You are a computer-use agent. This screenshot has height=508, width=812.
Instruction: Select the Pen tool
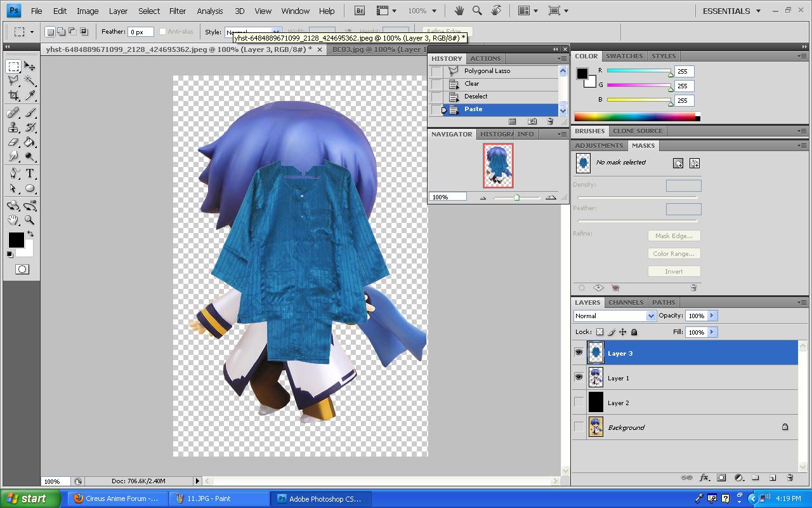point(13,174)
